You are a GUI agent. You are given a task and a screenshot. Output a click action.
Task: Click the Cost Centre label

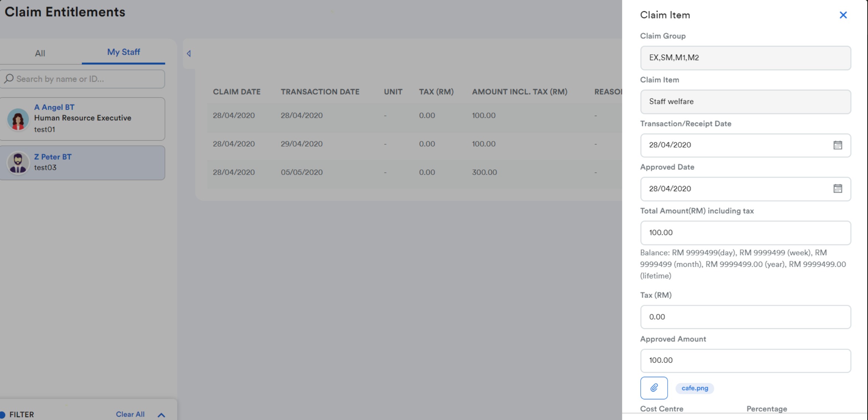pos(661,409)
